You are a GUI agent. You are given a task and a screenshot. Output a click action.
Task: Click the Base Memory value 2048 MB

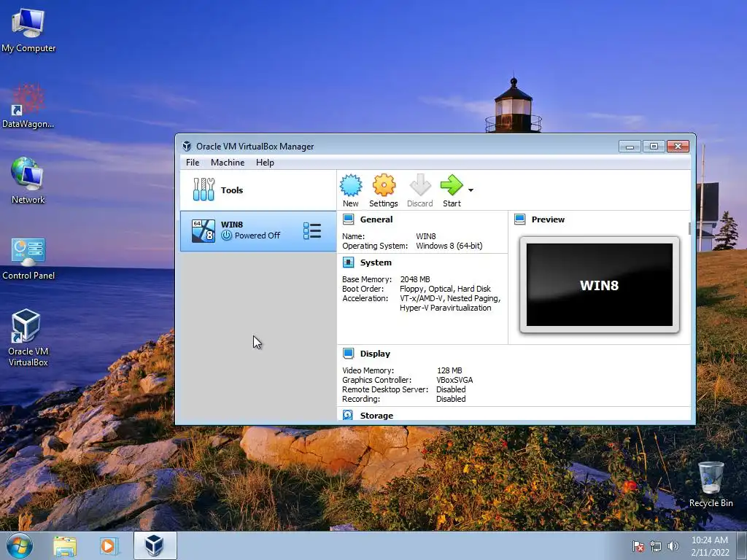[x=415, y=279]
